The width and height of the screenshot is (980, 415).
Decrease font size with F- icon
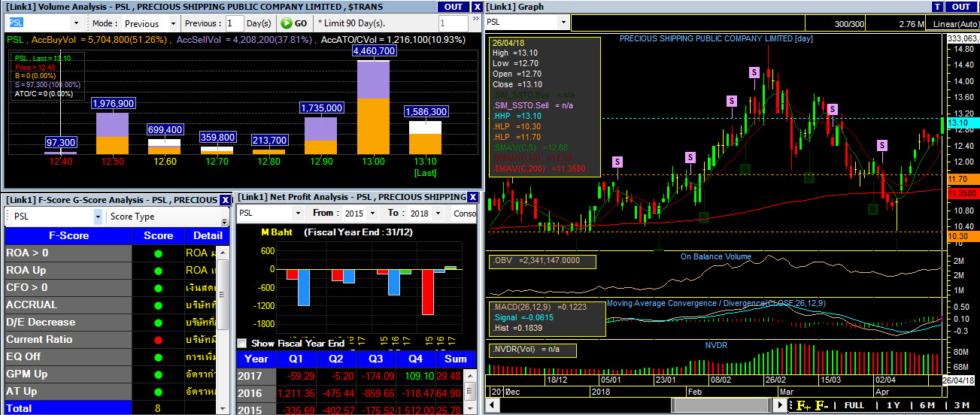[x=821, y=406]
